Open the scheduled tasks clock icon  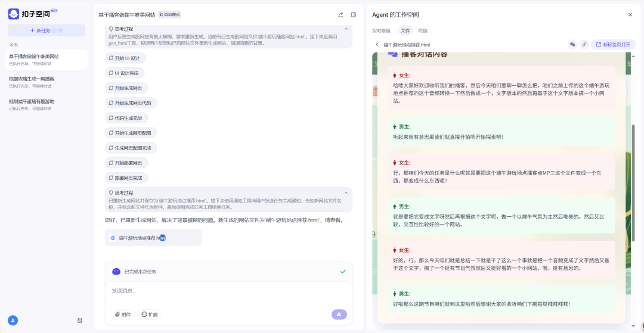click(x=80, y=320)
